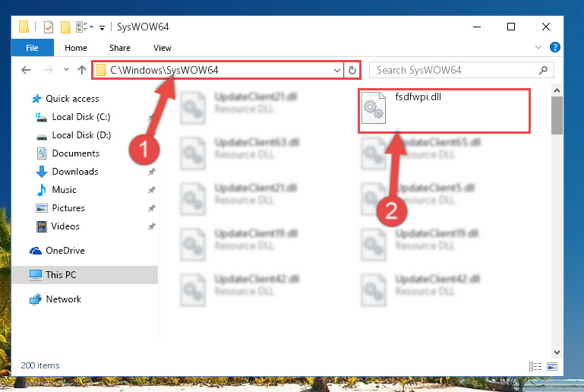Switch to the View ribbon tab
The height and width of the screenshot is (392, 584).
pyautogui.click(x=163, y=48)
